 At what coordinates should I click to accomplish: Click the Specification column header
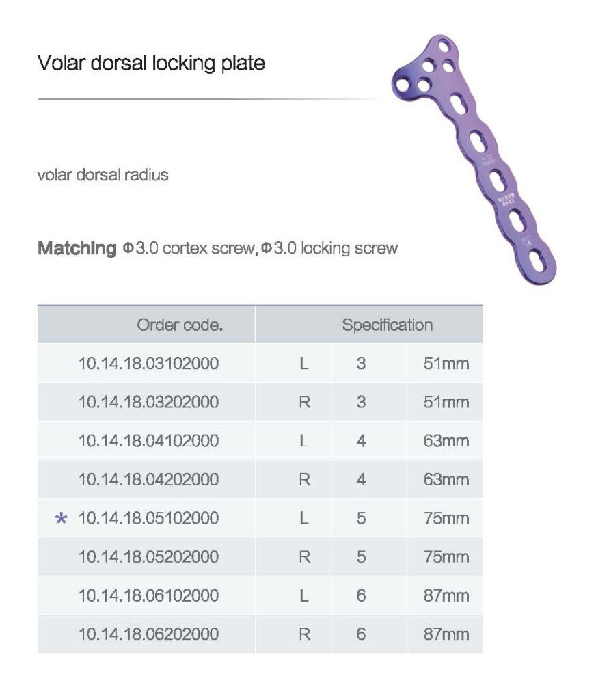click(388, 325)
